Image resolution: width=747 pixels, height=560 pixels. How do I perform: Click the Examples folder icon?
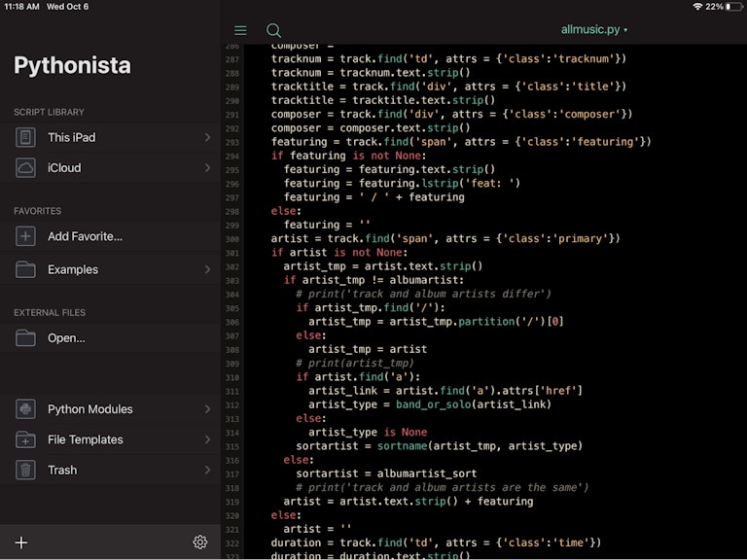point(25,269)
